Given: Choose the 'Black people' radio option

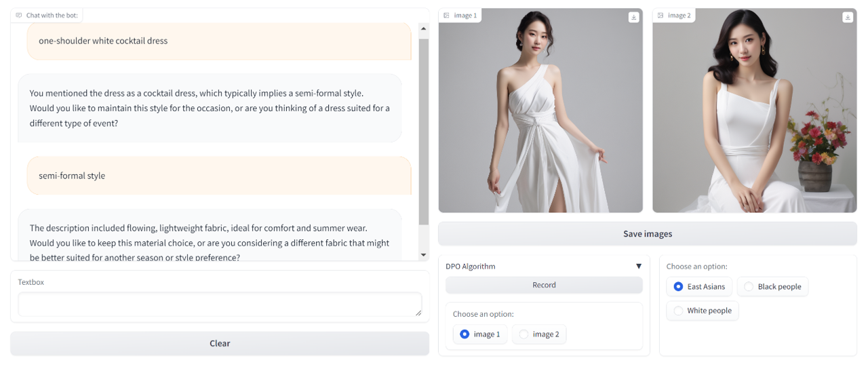Looking at the screenshot, I should (749, 287).
